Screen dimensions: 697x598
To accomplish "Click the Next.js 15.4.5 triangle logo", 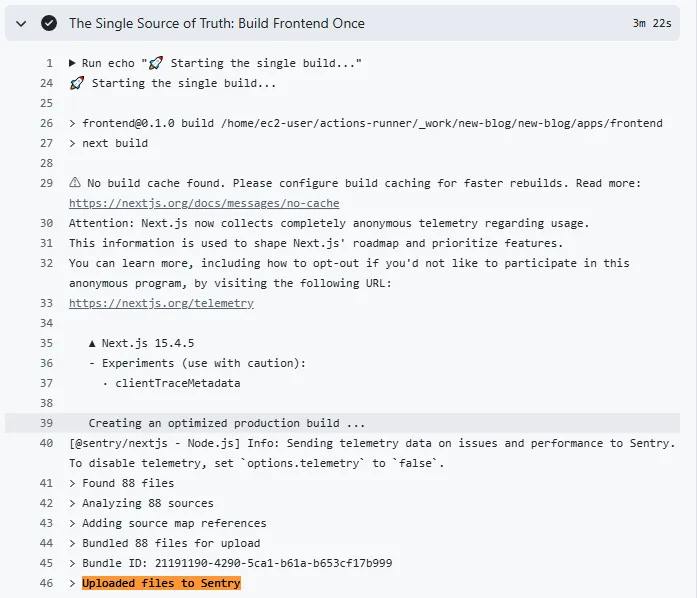I will (x=93, y=343).
